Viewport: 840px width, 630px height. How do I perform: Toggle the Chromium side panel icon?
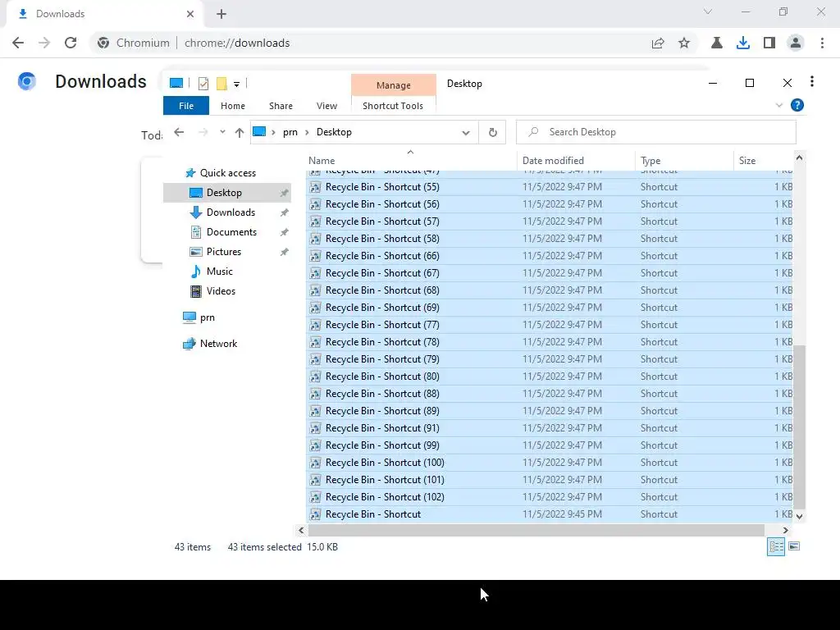click(x=769, y=43)
